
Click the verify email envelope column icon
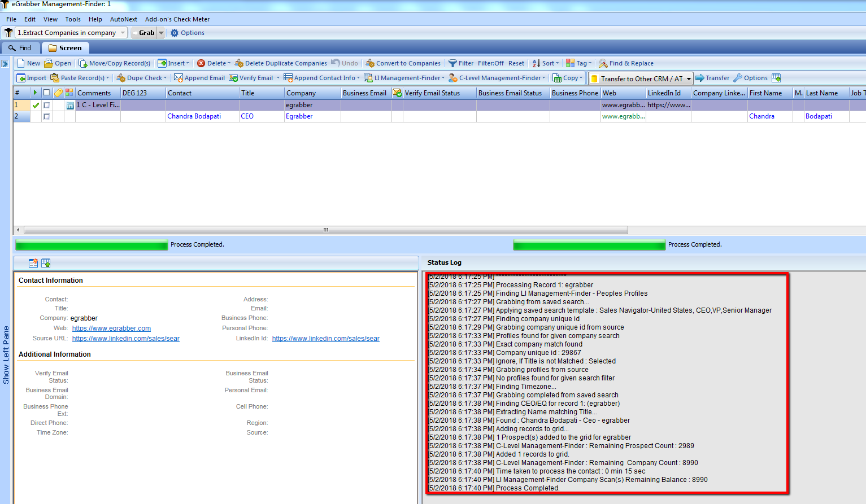tap(397, 93)
